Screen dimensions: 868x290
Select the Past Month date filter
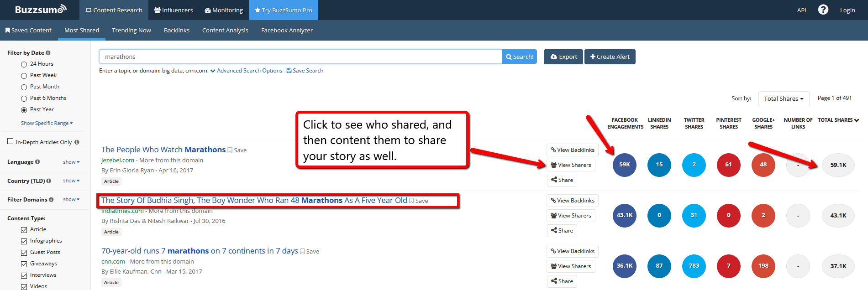(24, 87)
